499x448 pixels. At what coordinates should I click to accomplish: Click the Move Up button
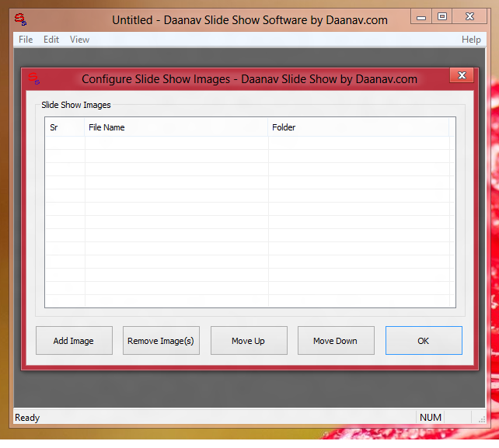tap(249, 341)
